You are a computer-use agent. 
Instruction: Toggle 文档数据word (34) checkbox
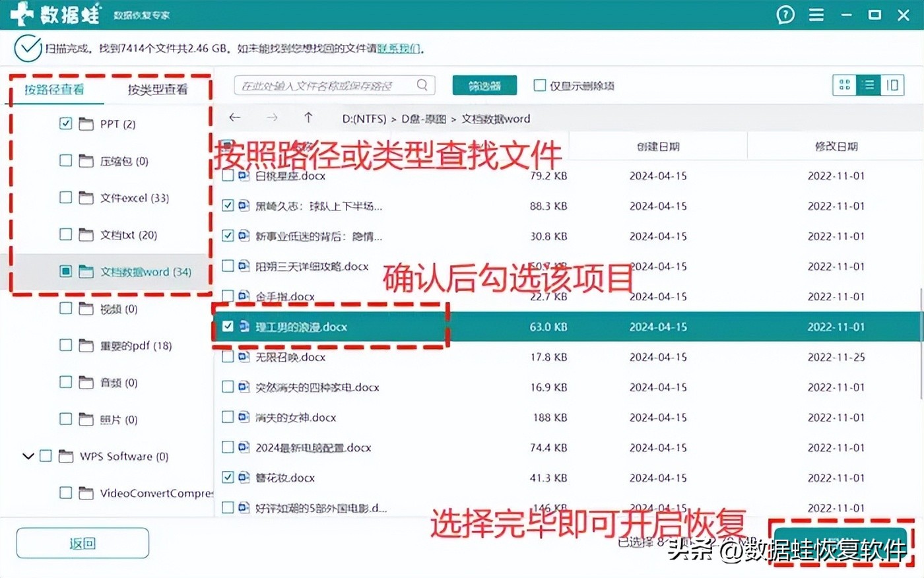coord(65,271)
